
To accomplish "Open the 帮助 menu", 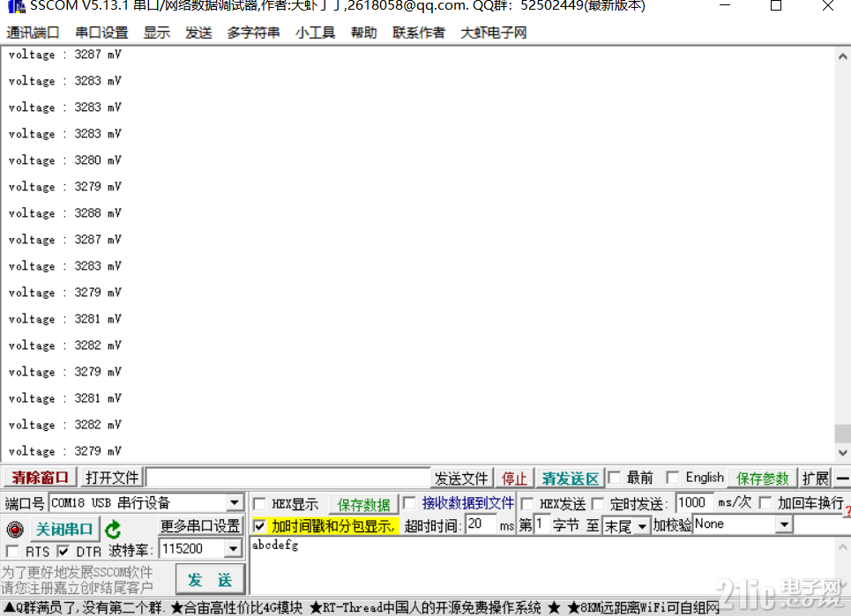I will pyautogui.click(x=363, y=33).
